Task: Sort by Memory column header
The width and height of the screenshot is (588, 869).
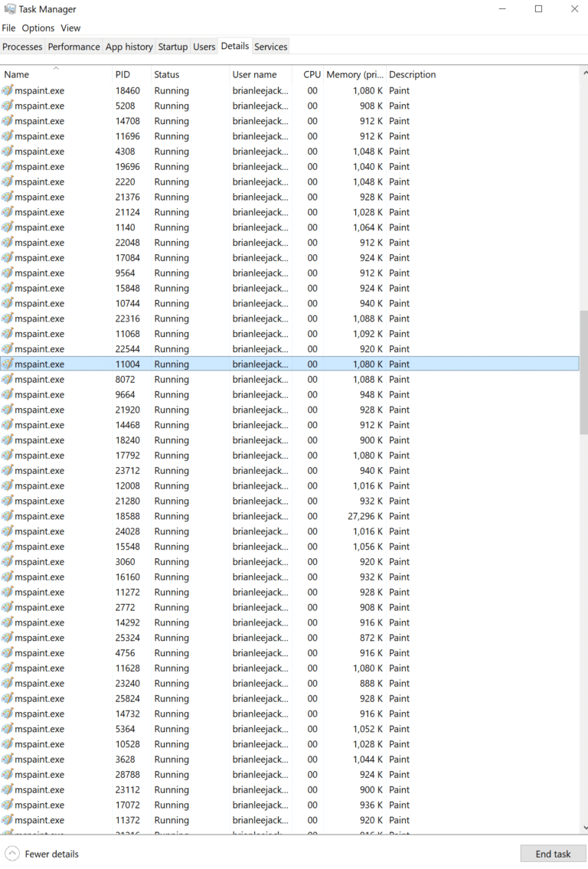Action: tap(354, 75)
